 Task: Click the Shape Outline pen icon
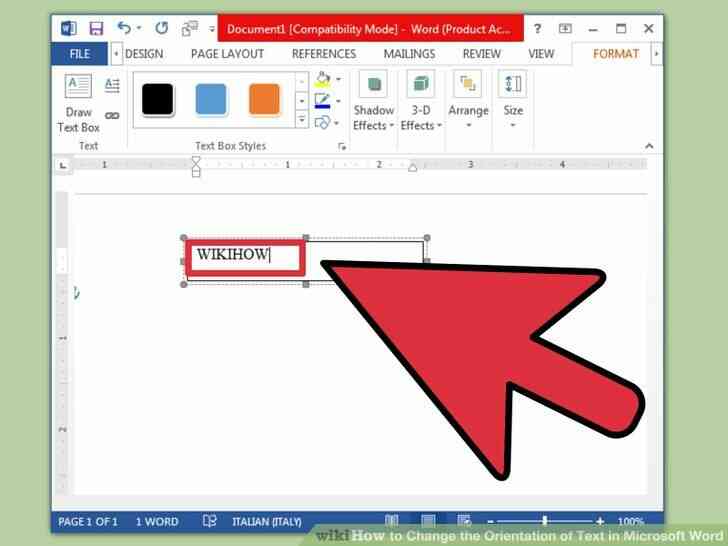click(322, 101)
